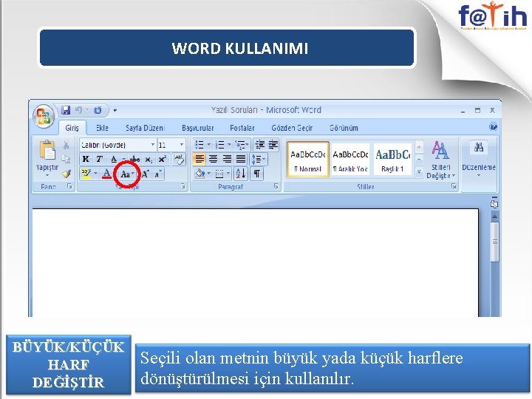Toggle bold (K) formatting
The height and width of the screenshot is (399, 532).
pyautogui.click(x=86, y=159)
